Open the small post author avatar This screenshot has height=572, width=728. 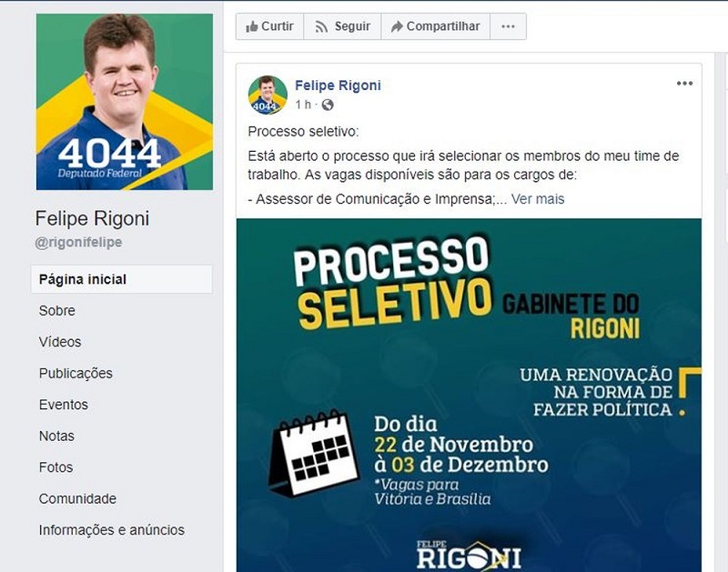268,95
